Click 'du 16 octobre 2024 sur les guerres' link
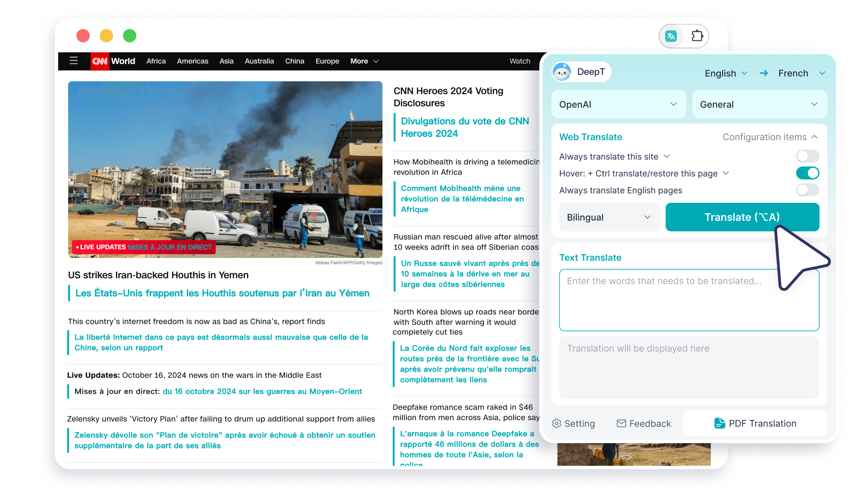This screenshot has width=851, height=504. 262,391
